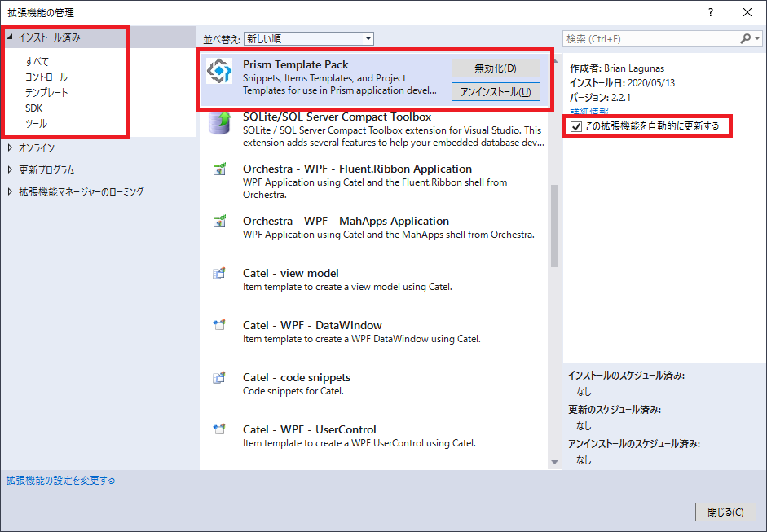
Task: Click the インストールのスケジュール済み label
Action: (x=626, y=376)
